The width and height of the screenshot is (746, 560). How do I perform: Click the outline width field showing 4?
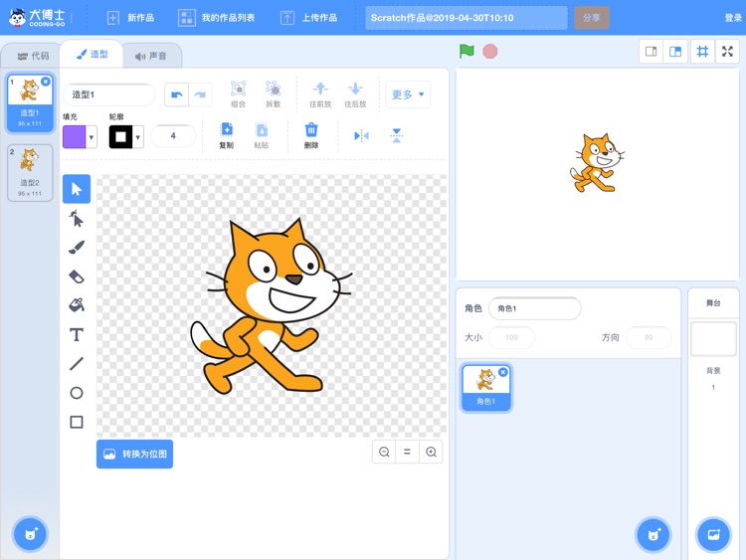click(x=173, y=136)
